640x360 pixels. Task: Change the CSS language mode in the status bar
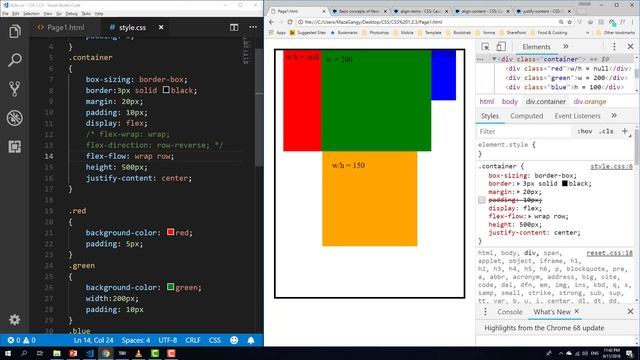click(215, 340)
